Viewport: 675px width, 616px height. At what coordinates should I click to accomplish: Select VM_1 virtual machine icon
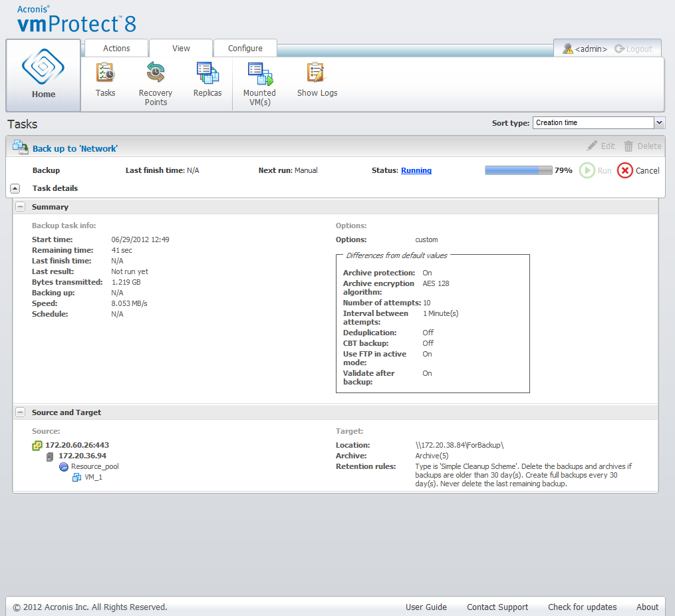pyautogui.click(x=76, y=478)
